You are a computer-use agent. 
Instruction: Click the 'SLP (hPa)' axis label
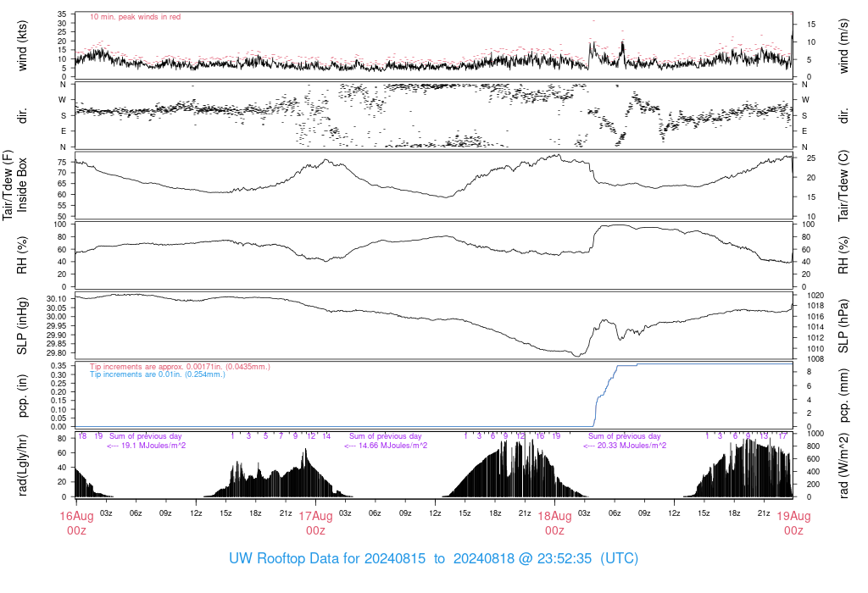(x=843, y=326)
